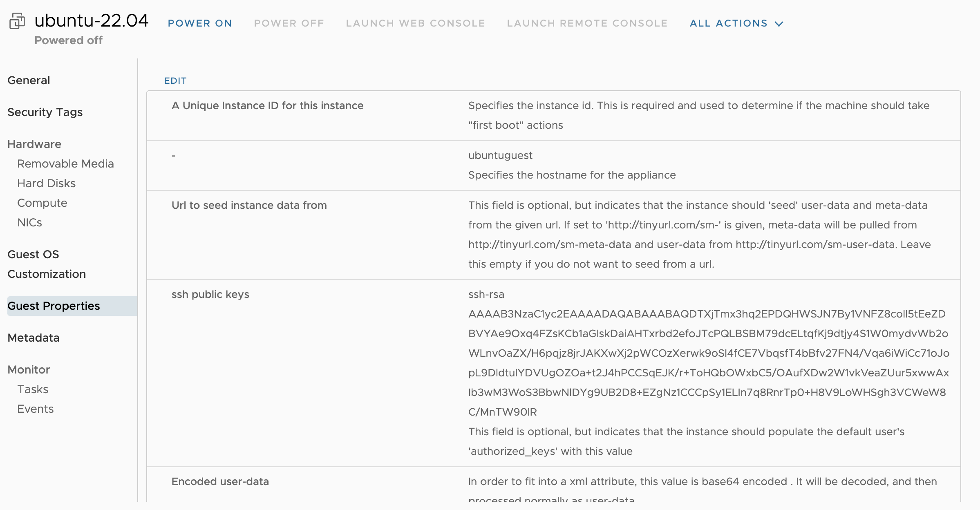Click Edit guest properties link

(x=175, y=81)
